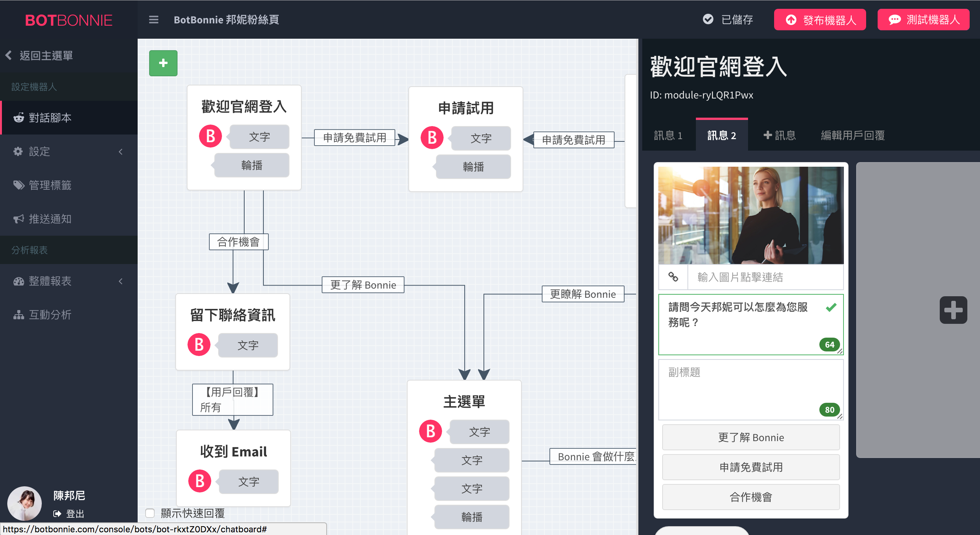
Task: Click the 合作機會 connection label
Action: [238, 242]
